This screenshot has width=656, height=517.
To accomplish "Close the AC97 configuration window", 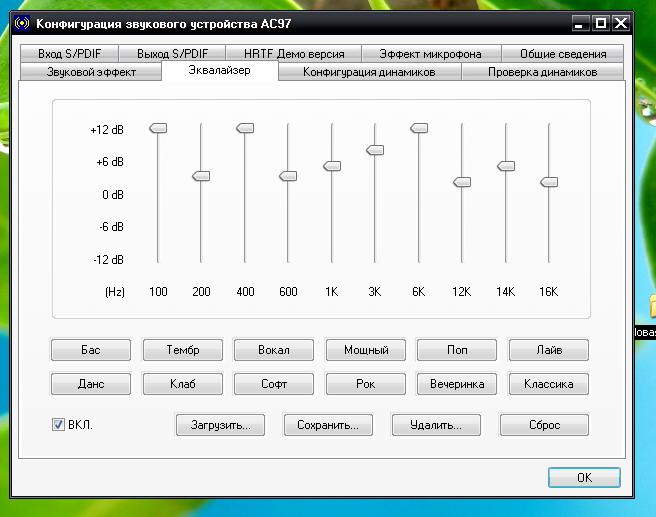I will click(621, 23).
